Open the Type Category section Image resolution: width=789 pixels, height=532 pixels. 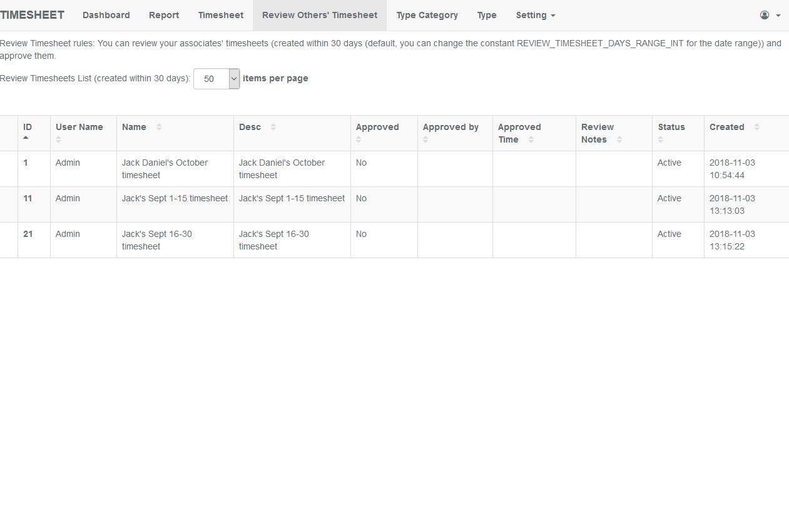coord(427,15)
